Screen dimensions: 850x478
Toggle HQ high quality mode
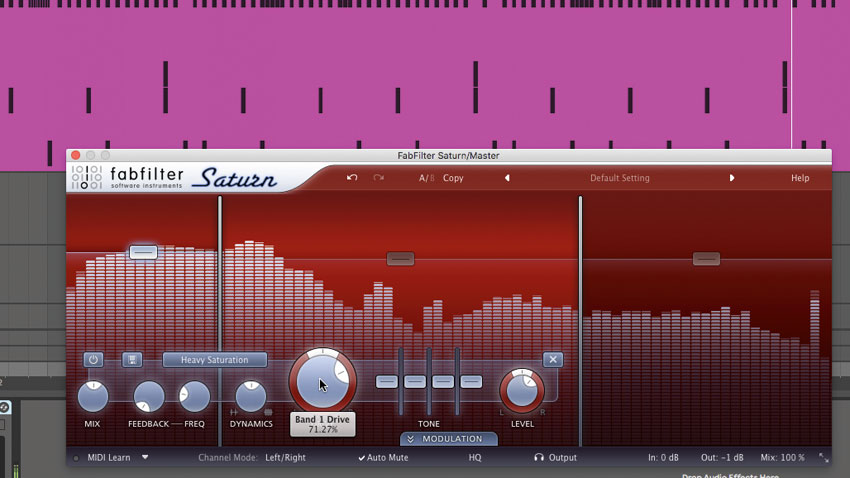475,457
